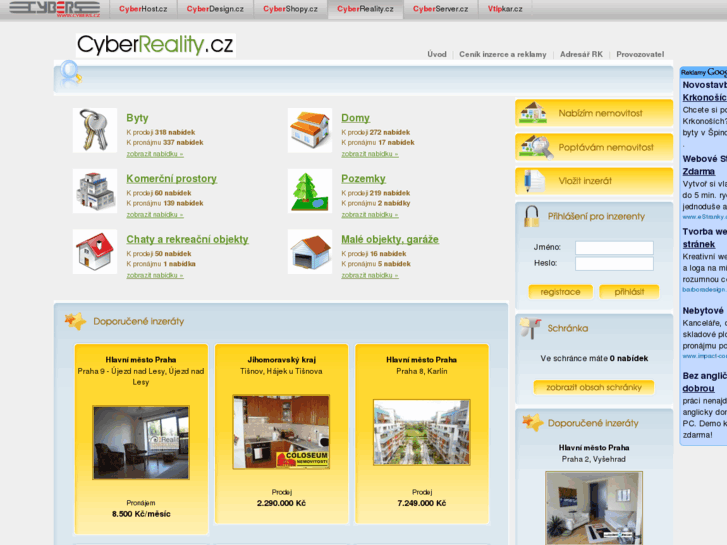Viewport: 727px width, 545px height.
Task: Open Chaty a rekreační objekty link
Action: 187,239
